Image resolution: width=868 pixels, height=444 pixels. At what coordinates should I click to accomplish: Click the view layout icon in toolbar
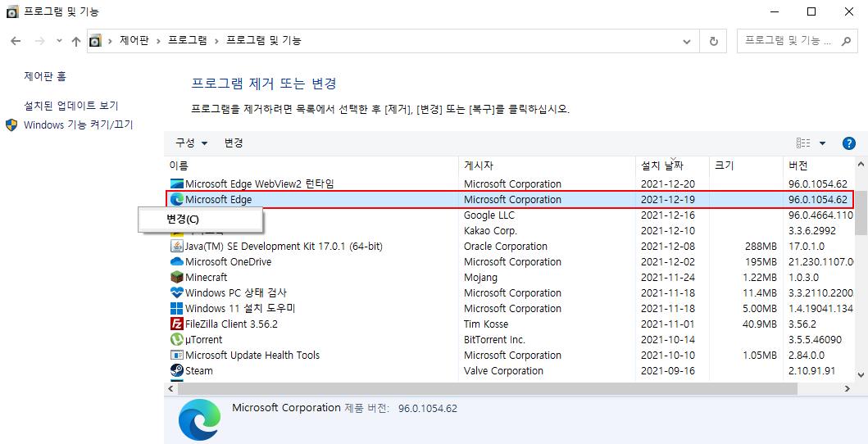(x=803, y=143)
